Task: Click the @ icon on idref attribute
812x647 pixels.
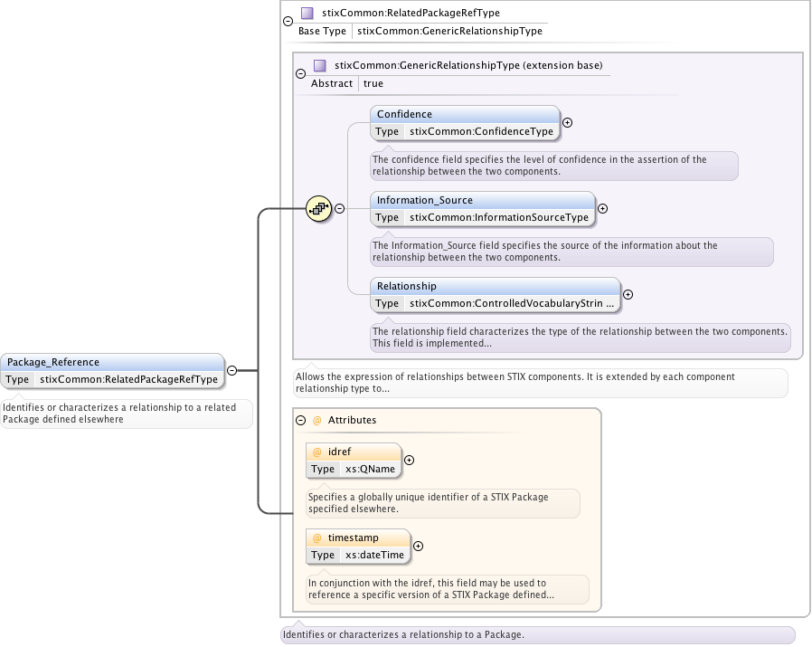Action: (317, 452)
